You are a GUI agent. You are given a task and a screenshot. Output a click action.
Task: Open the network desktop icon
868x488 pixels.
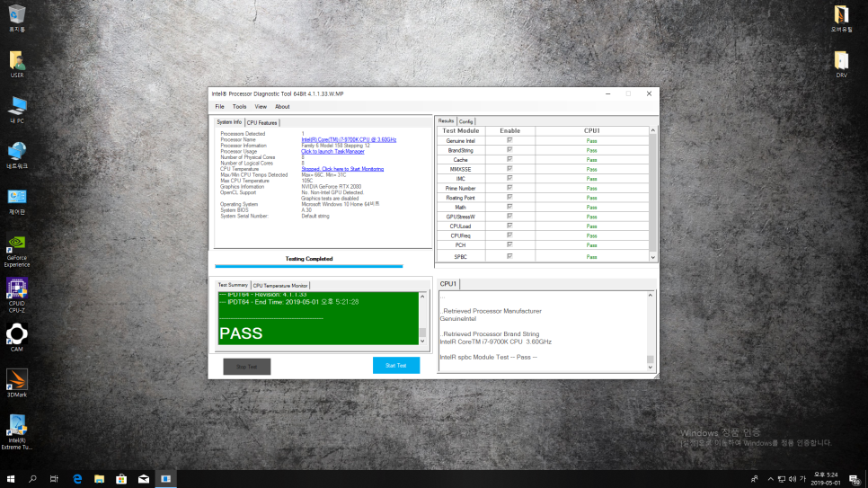click(16, 155)
